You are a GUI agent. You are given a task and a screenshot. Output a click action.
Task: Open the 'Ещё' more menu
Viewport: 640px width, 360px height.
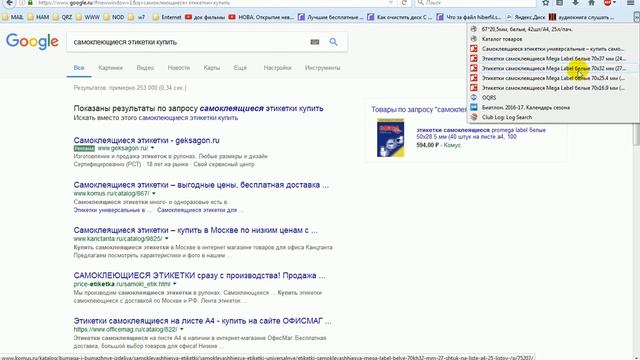coord(240,68)
